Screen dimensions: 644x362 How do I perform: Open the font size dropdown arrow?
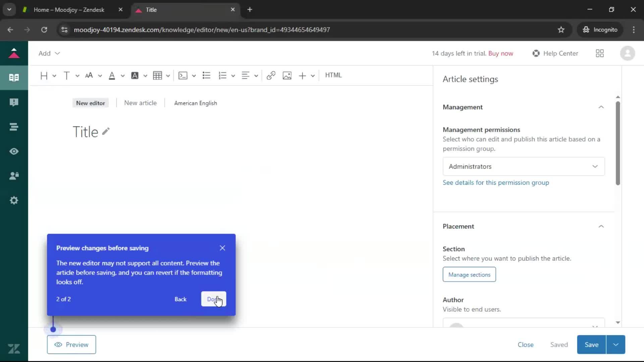[x=100, y=76]
